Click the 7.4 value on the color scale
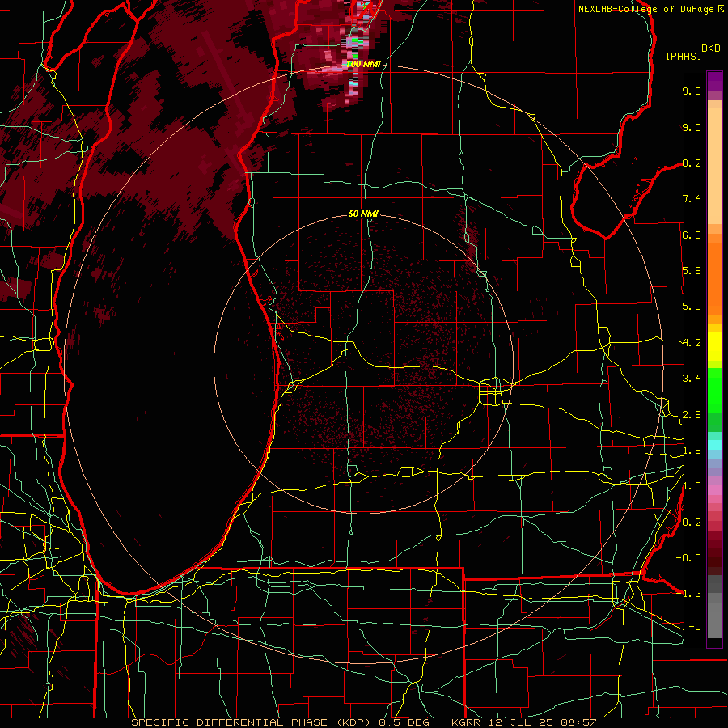Image resolution: width=728 pixels, height=728 pixels. pyautogui.click(x=692, y=199)
